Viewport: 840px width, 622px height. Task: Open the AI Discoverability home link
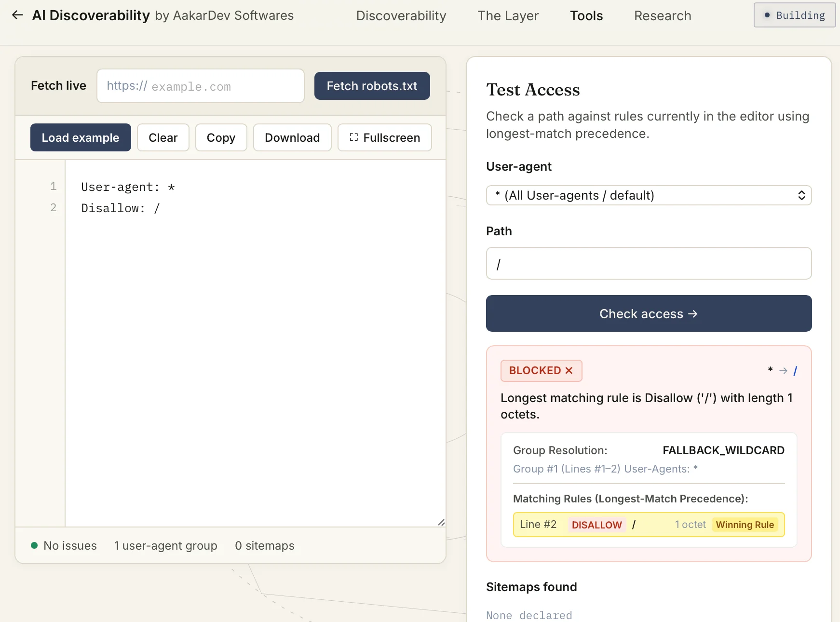(91, 15)
